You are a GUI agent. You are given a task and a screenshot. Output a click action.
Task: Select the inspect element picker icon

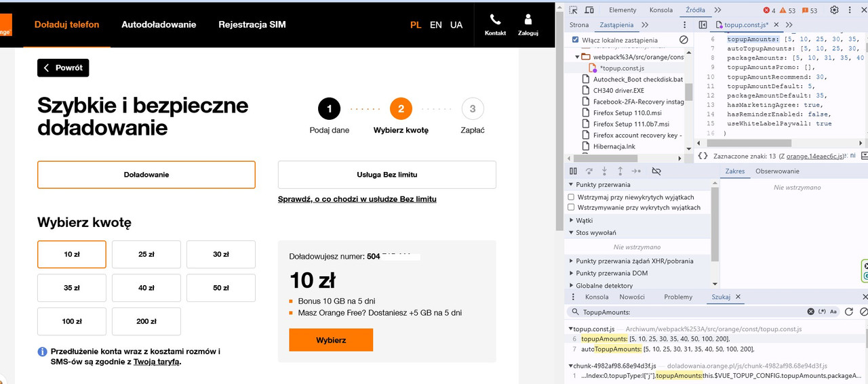coord(574,10)
